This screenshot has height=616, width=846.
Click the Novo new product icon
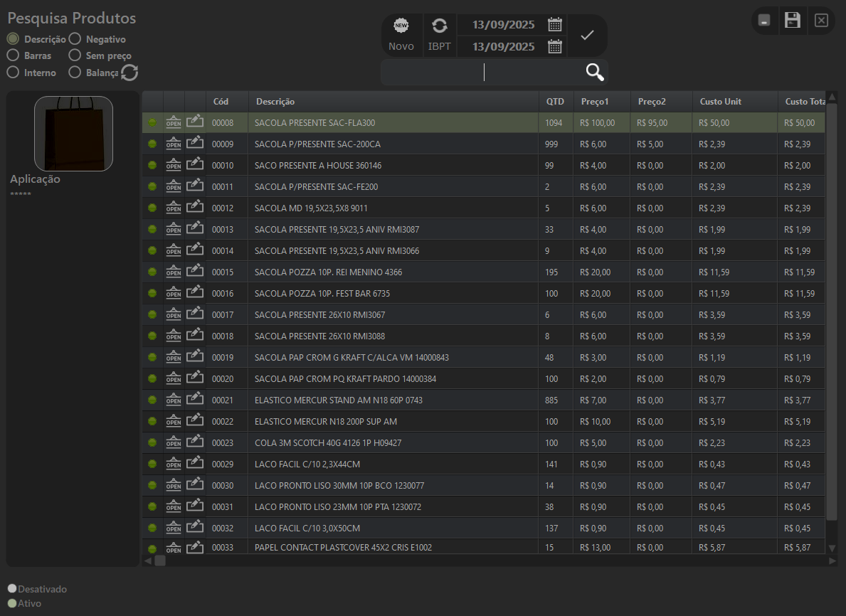coord(401,26)
